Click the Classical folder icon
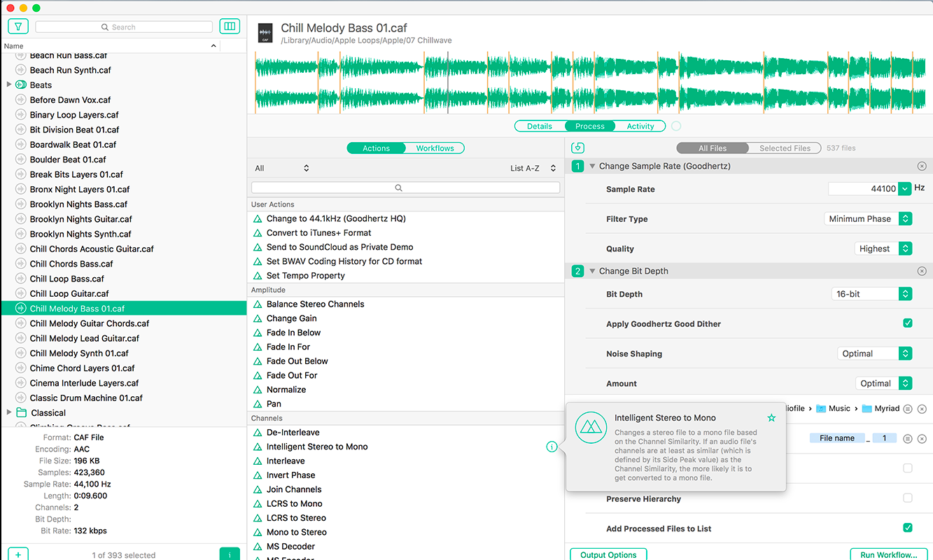The image size is (933, 560). [21, 413]
